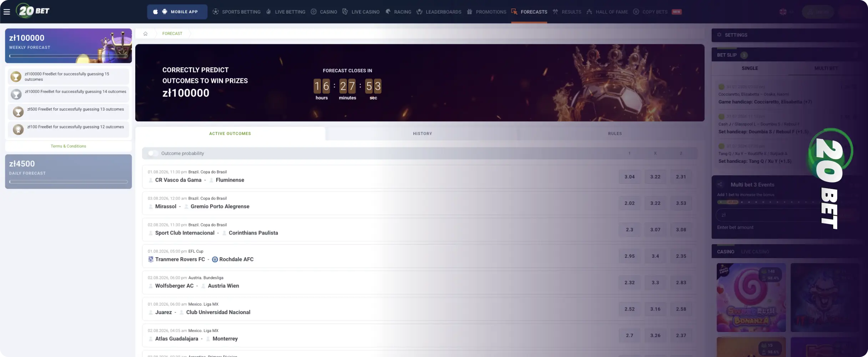The height and width of the screenshot is (357, 868).
Task: Pick draw 3.3 for Wolfsberger vs Austria Wien
Action: click(x=655, y=282)
